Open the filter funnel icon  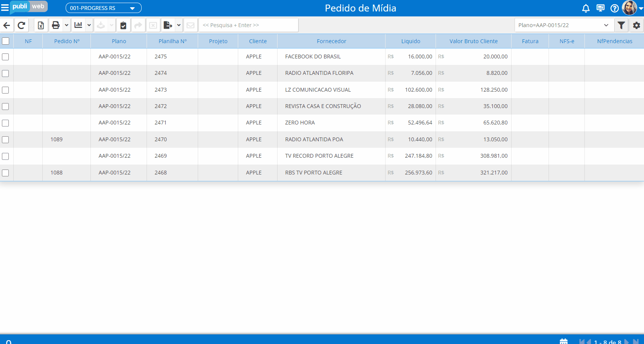(x=621, y=25)
